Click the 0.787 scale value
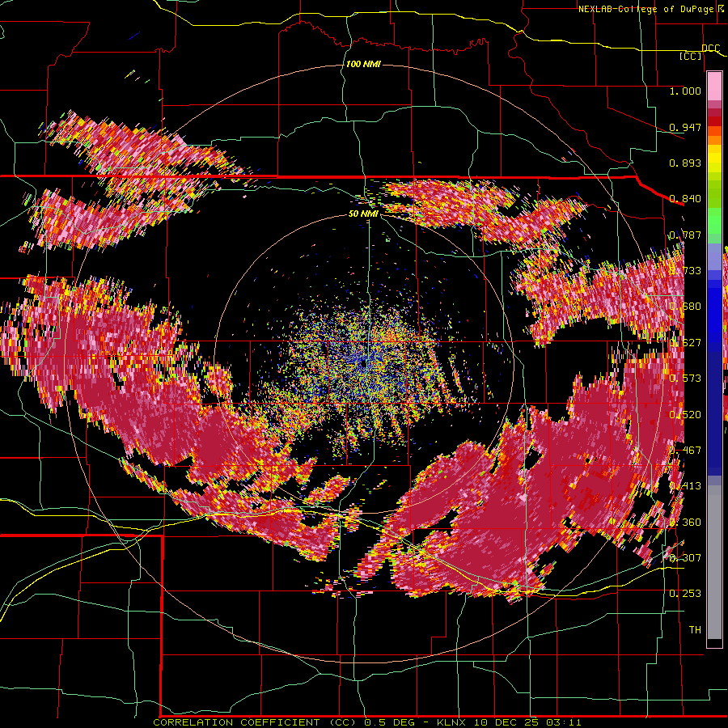Image resolution: width=728 pixels, height=728 pixels. 685,235
